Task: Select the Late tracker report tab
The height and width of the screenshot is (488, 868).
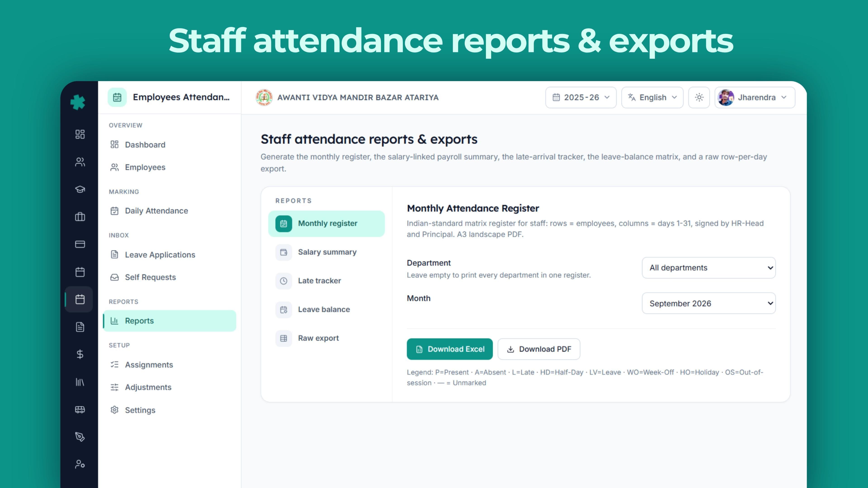Action: coord(326,281)
